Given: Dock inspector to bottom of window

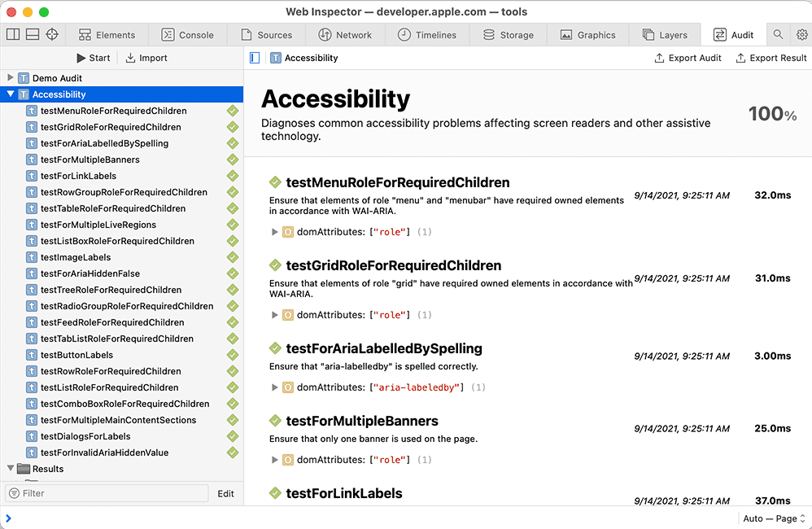Looking at the screenshot, I should click(33, 35).
